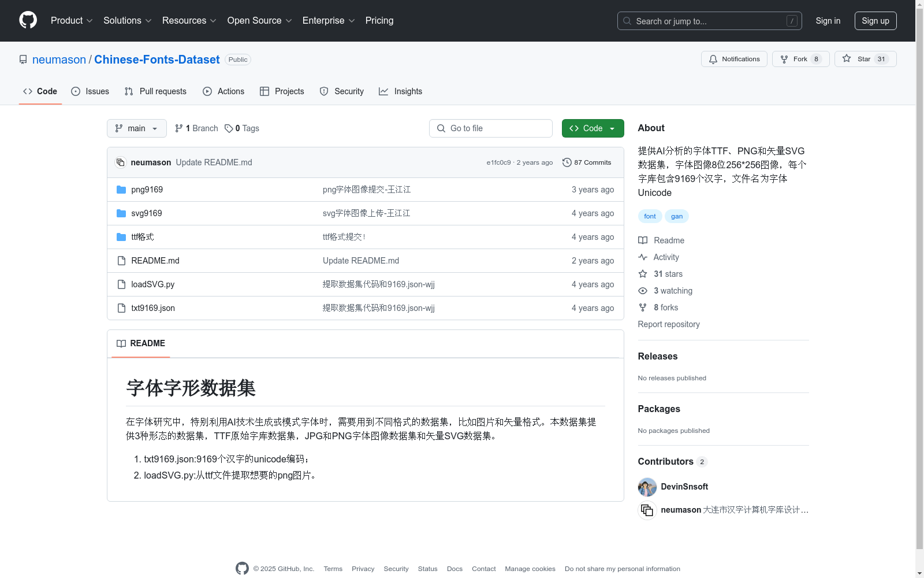Screen dimensions: 924x578
Task: Click the repository icon beside neumason
Action: click(23, 60)
